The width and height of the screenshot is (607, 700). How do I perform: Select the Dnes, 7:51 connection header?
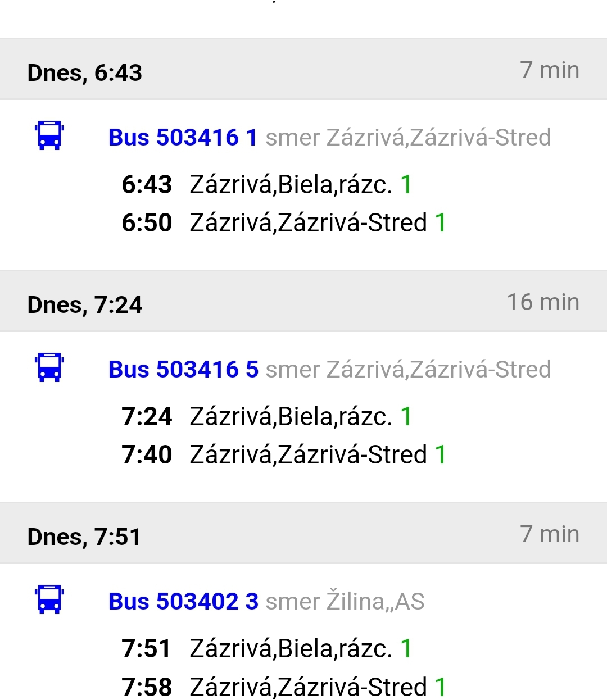(84, 537)
